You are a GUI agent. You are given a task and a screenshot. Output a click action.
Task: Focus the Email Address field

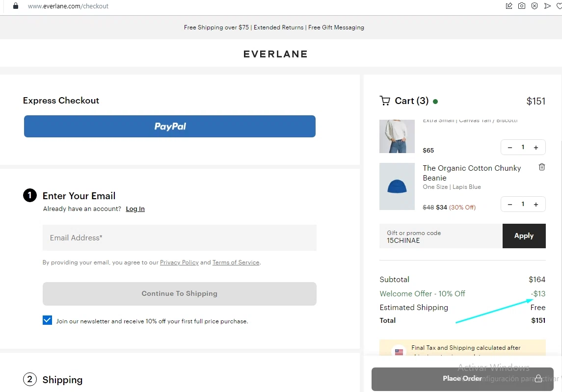click(x=180, y=238)
